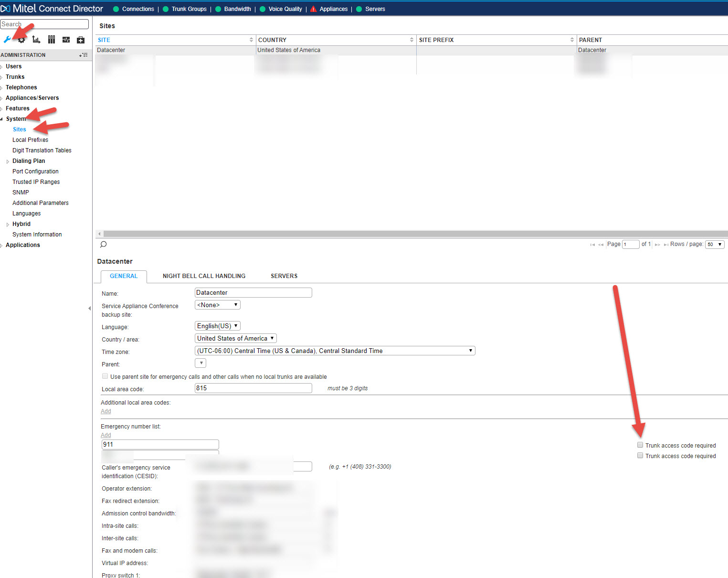Open the SNMP settings page
Image resolution: width=728 pixels, height=578 pixels.
tap(21, 193)
